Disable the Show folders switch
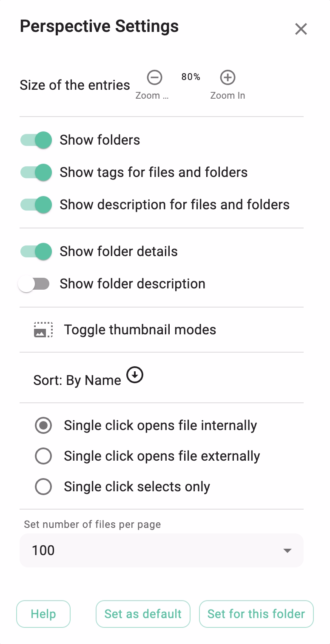Viewport: 330px width, 644px height. tap(37, 140)
